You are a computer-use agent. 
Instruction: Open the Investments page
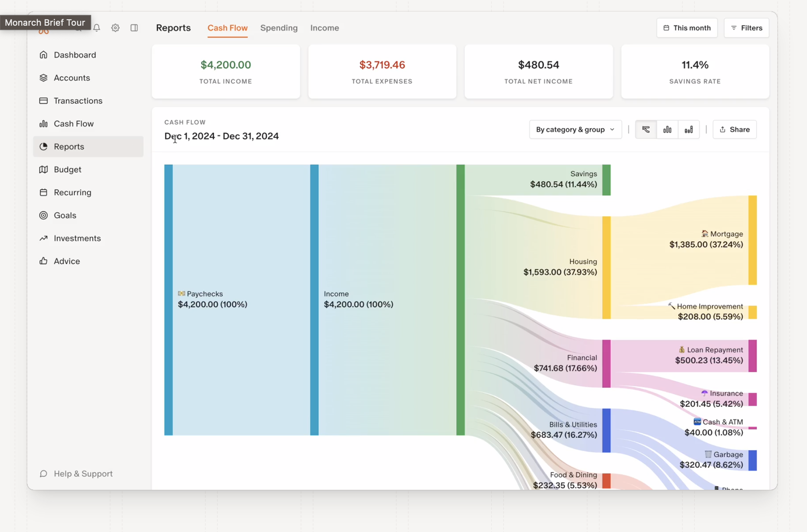tap(77, 238)
